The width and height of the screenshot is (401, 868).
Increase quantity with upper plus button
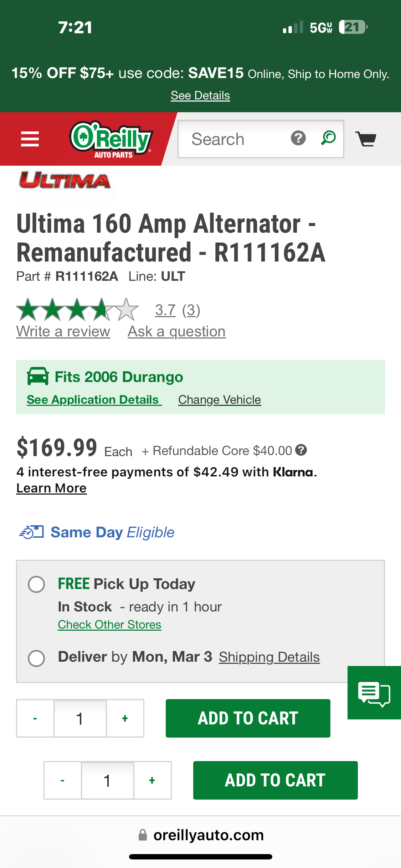click(125, 718)
